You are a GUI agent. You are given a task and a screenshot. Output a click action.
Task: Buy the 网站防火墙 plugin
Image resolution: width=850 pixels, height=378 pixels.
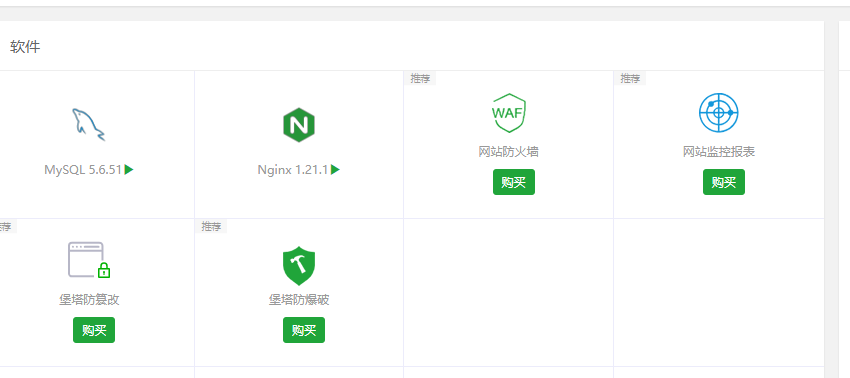(x=514, y=182)
